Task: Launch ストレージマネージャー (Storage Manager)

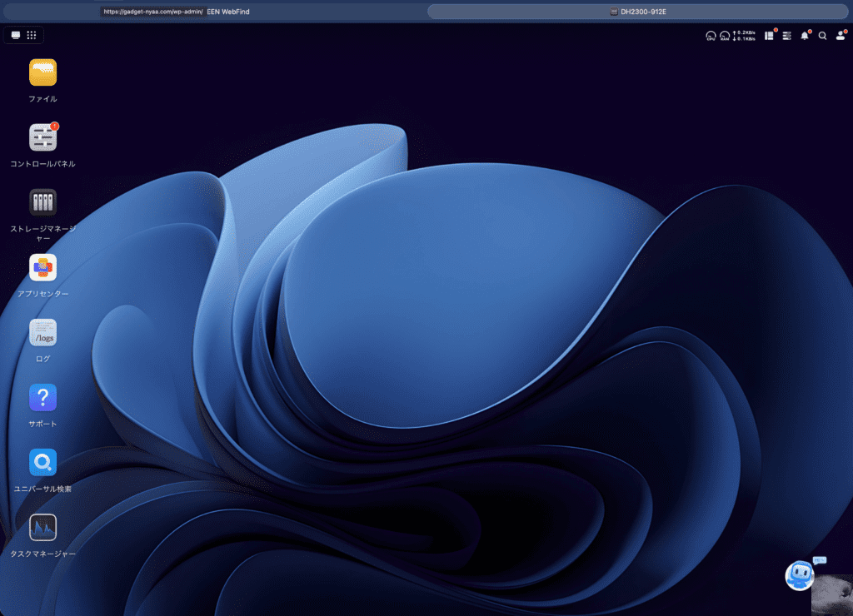Action: pyautogui.click(x=42, y=202)
